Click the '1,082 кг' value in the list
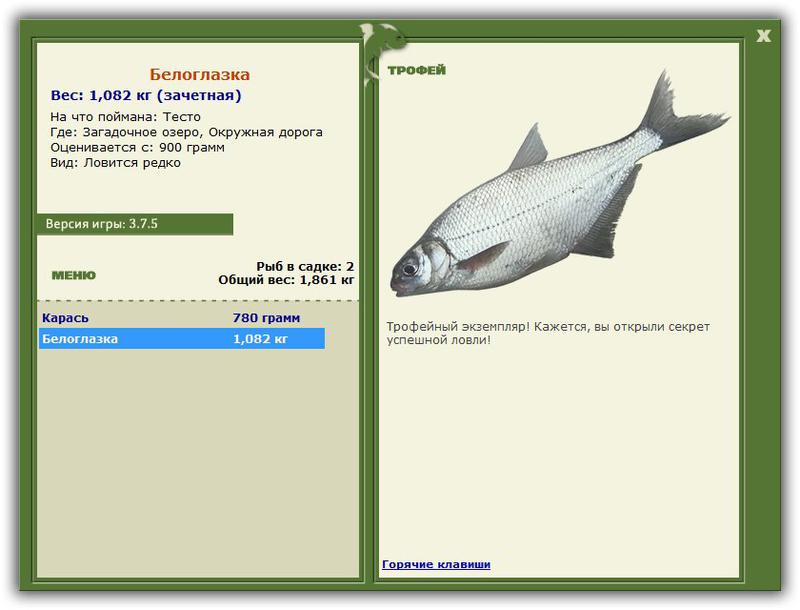 (x=260, y=339)
